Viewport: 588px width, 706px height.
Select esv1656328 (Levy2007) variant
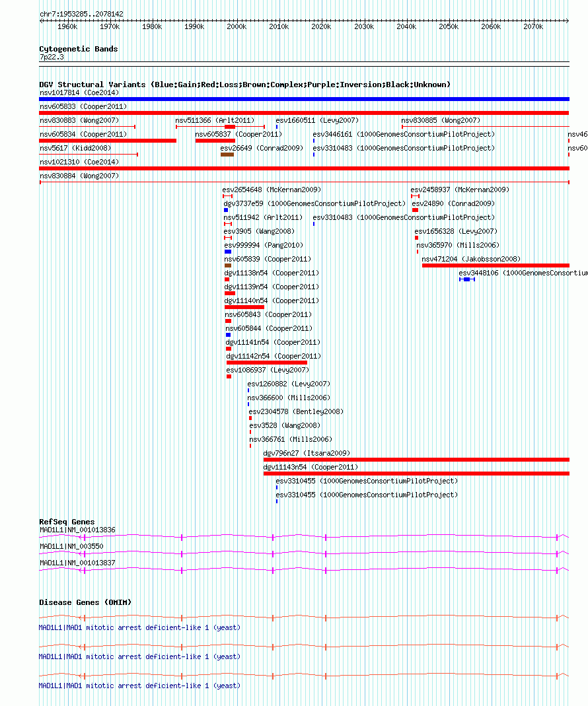pyautogui.click(x=456, y=231)
